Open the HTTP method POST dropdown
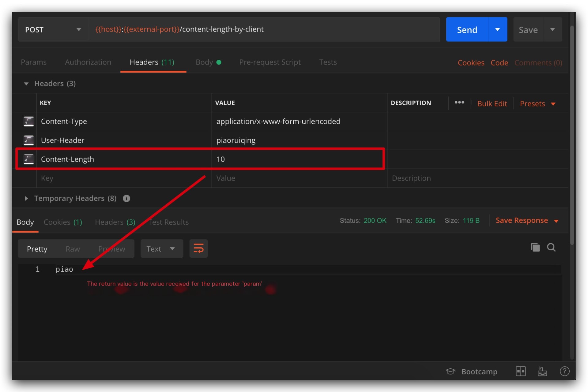This screenshot has width=588, height=392. coord(53,30)
